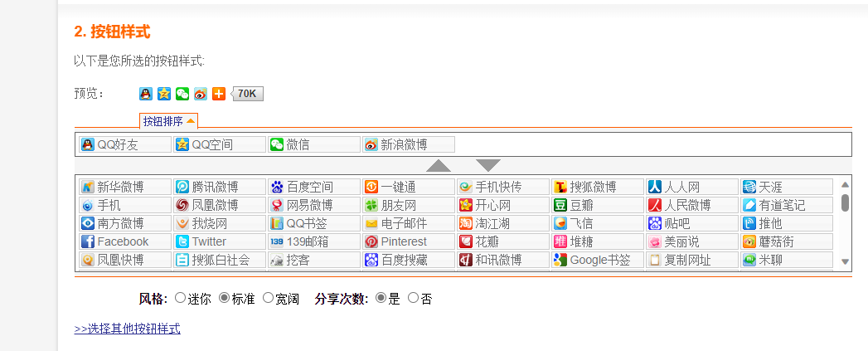Choose 我烧网 from the list
Screen dimensions: 868x351
click(x=220, y=223)
